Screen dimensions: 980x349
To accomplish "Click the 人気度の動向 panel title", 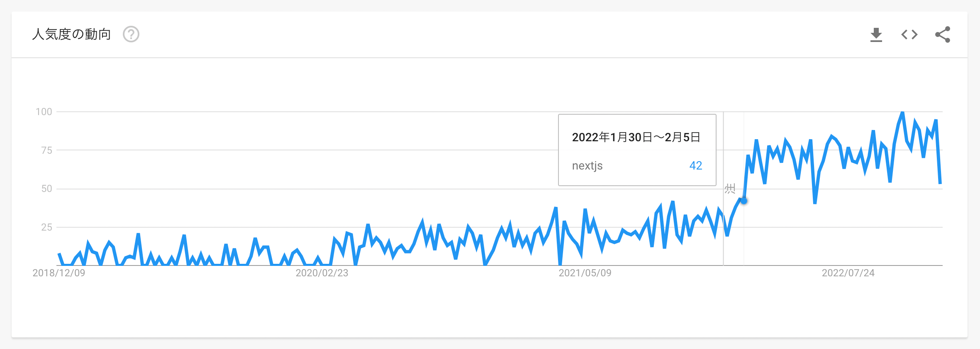I will pos(71,34).
